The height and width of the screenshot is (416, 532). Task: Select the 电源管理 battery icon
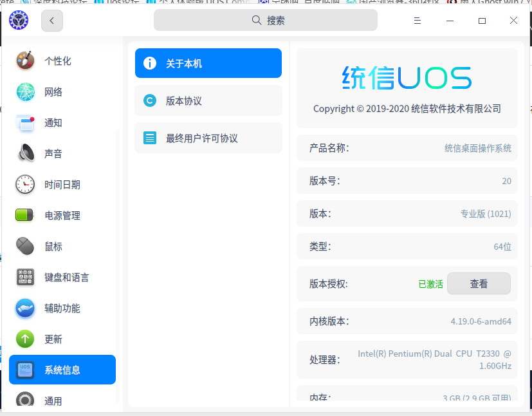pos(24,215)
